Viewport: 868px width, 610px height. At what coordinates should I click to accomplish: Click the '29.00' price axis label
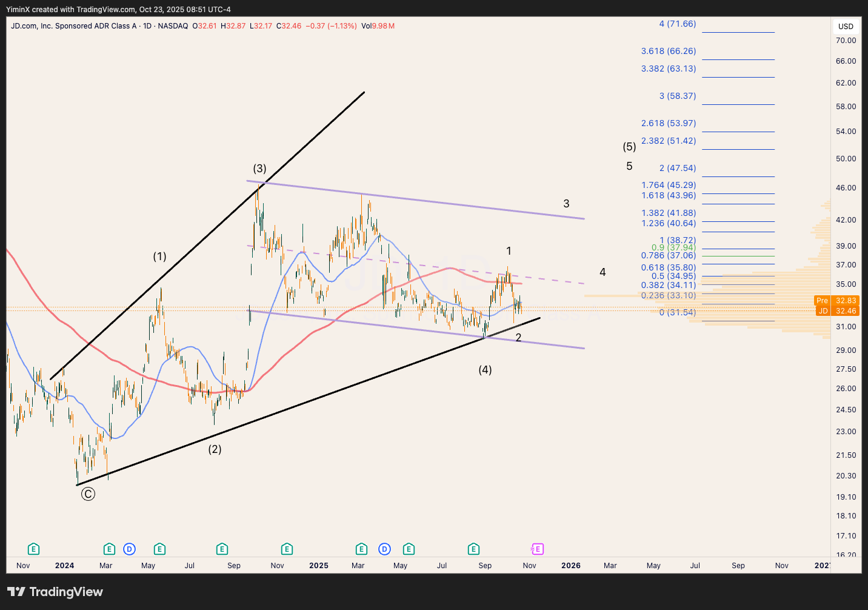(846, 350)
